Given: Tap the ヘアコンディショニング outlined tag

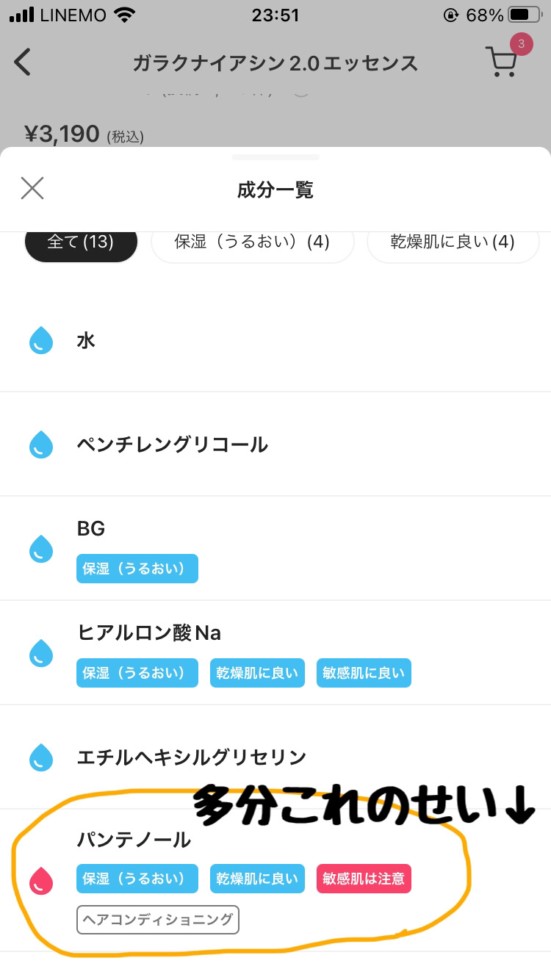Looking at the screenshot, I should (158, 919).
